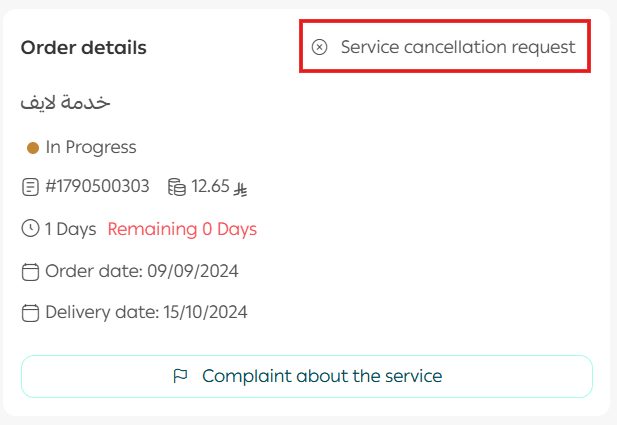Select the Arabic service title text
Viewport: 617px width, 425px height.
tap(65, 102)
